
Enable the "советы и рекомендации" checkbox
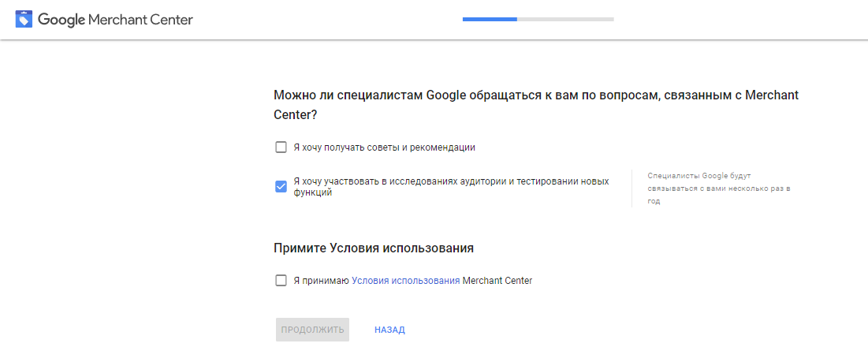pos(281,147)
